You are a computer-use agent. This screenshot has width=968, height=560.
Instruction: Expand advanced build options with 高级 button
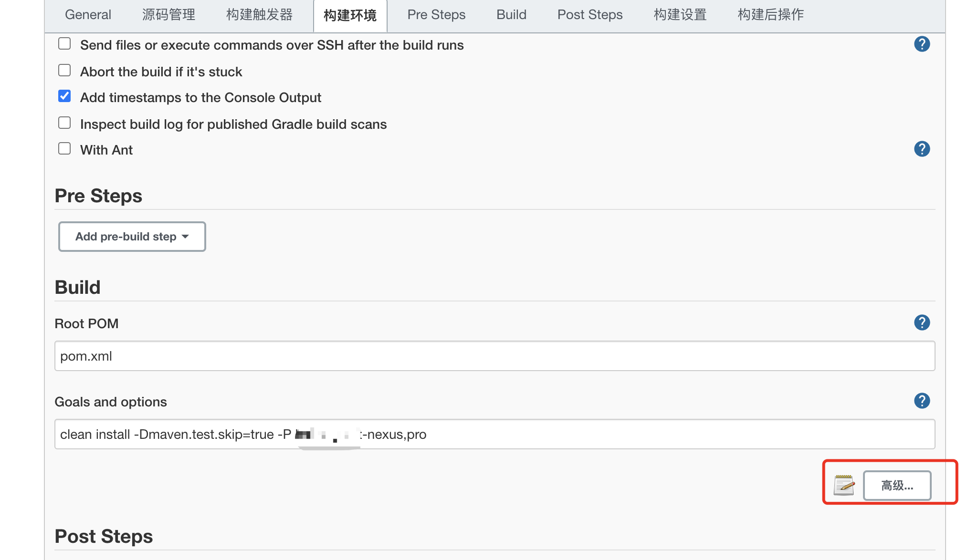coord(897,486)
